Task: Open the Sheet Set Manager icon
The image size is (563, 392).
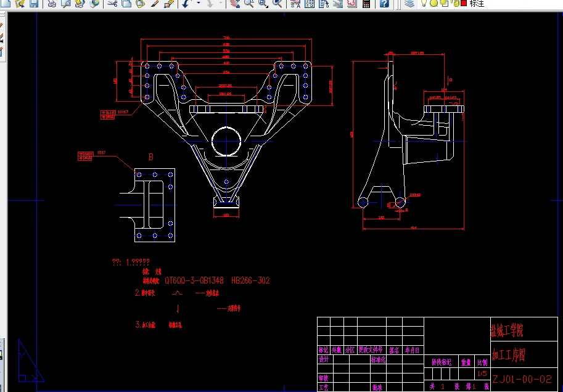Action: [337, 4]
